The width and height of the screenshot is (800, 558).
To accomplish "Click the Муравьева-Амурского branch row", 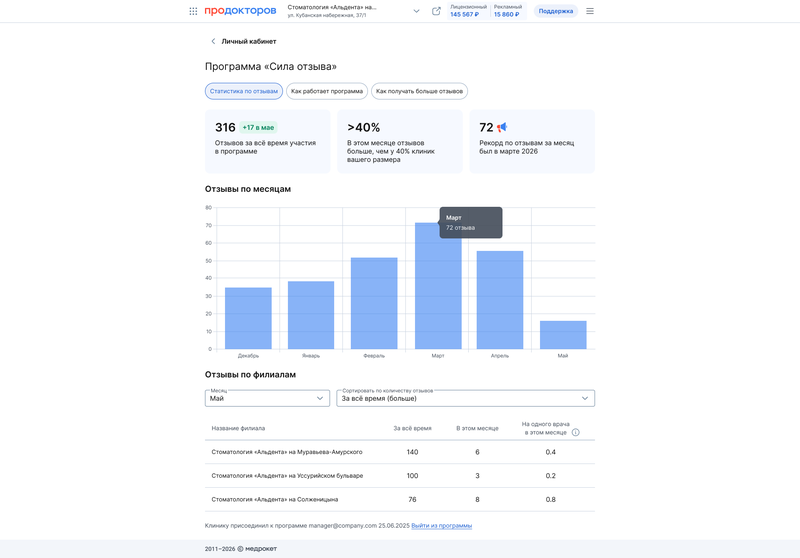I will pyautogui.click(x=400, y=452).
